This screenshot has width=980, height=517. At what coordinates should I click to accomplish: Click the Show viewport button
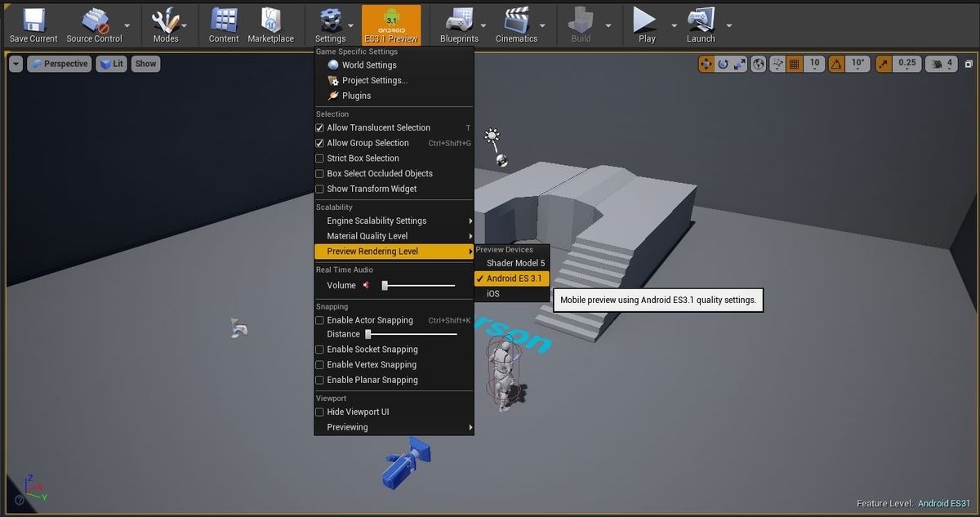click(145, 64)
